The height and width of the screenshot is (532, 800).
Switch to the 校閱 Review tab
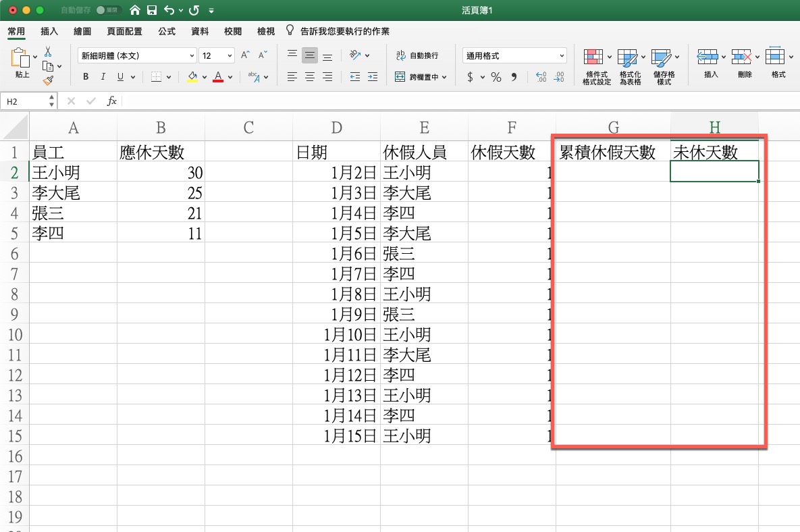click(x=233, y=31)
